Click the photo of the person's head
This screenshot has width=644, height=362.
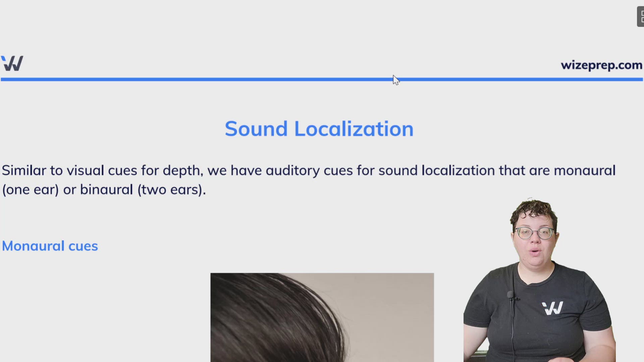point(322,317)
